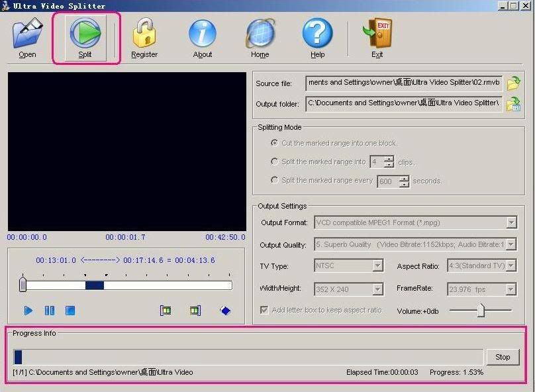This screenshot has width=535, height=392.
Task: Click the marked blue range on timeline
Action: coord(95,285)
